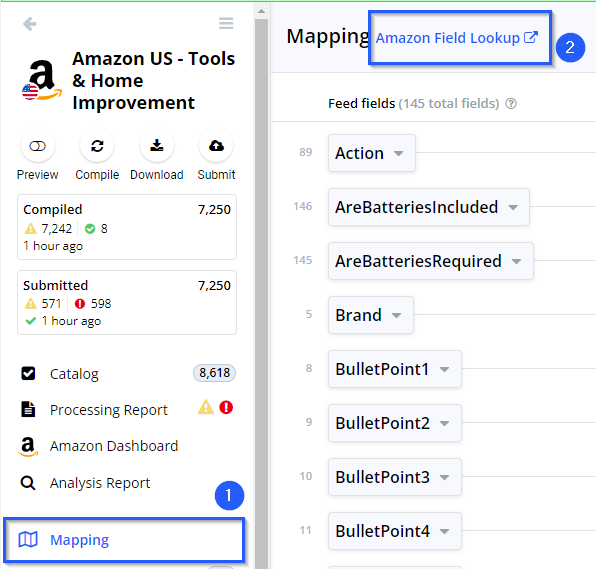Click the Submit cloud upload icon

click(216, 146)
